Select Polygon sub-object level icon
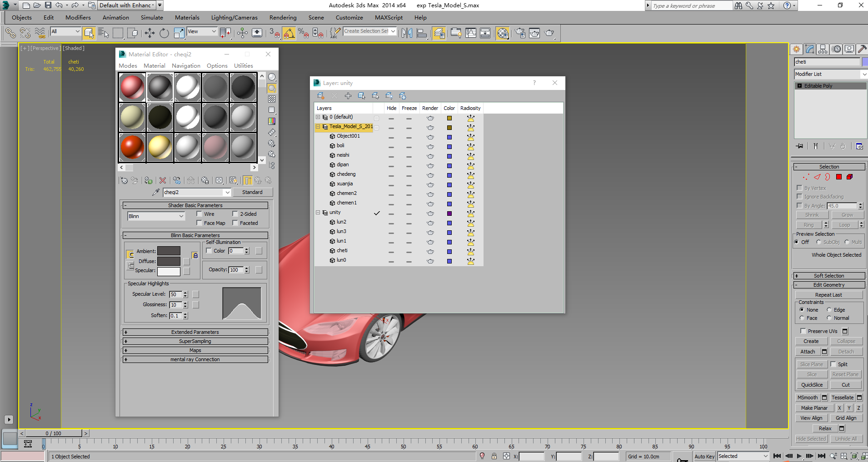868x462 pixels. coord(839,177)
